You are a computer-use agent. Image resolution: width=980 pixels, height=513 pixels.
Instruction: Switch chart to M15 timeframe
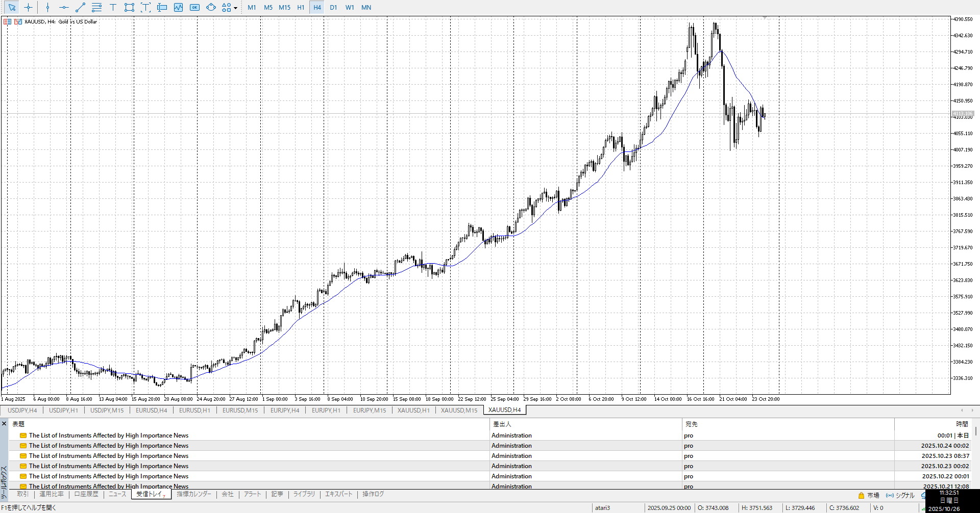(284, 8)
